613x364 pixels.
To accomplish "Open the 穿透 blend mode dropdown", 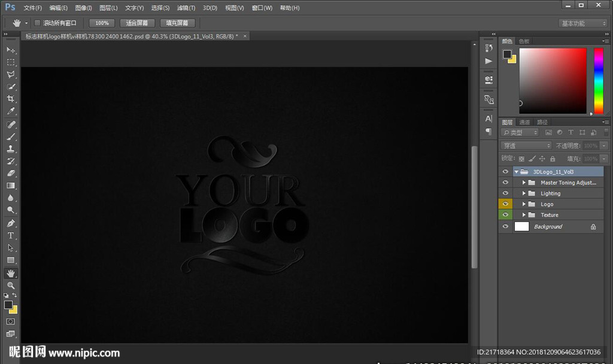I will (x=526, y=146).
